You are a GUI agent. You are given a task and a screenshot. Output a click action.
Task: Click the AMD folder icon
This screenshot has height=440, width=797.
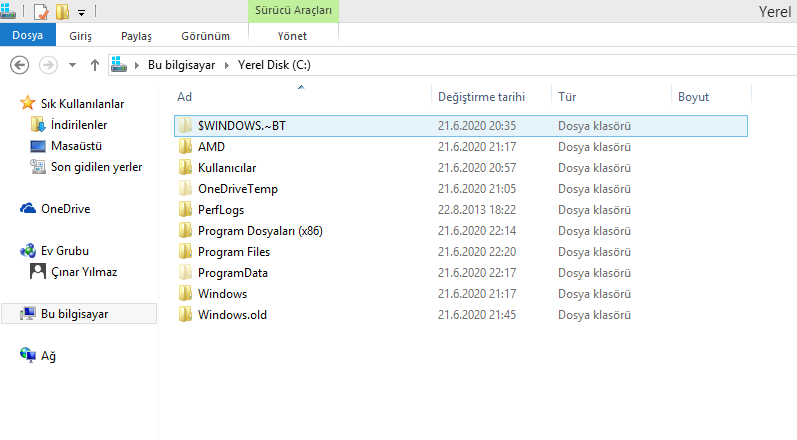(186, 146)
